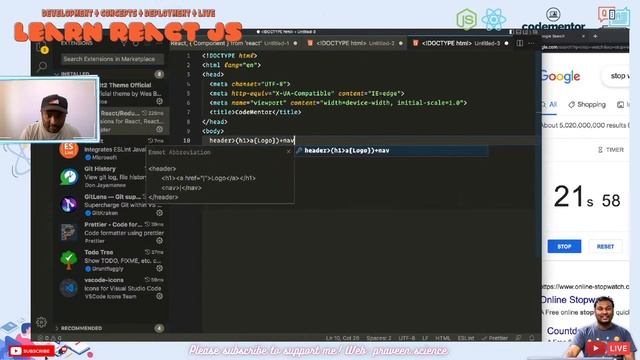
Task: Click the meta charset UTF-8 code line
Action: (x=250, y=84)
